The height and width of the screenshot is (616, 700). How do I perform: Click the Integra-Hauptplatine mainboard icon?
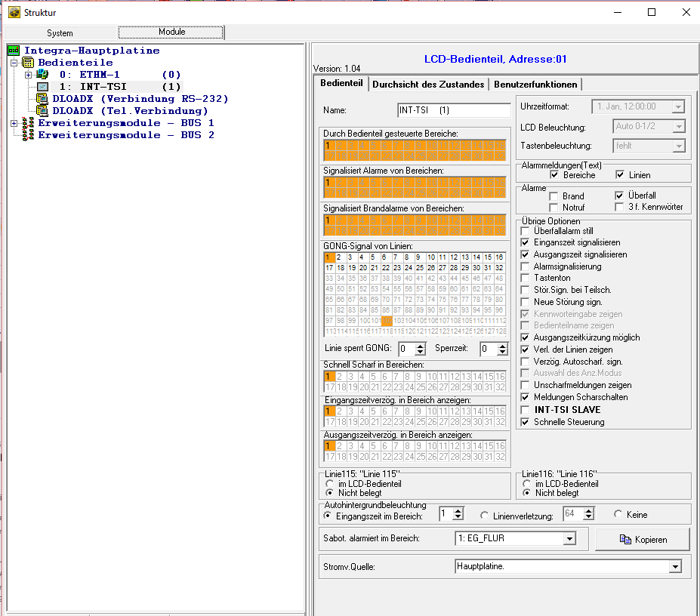pyautogui.click(x=13, y=51)
